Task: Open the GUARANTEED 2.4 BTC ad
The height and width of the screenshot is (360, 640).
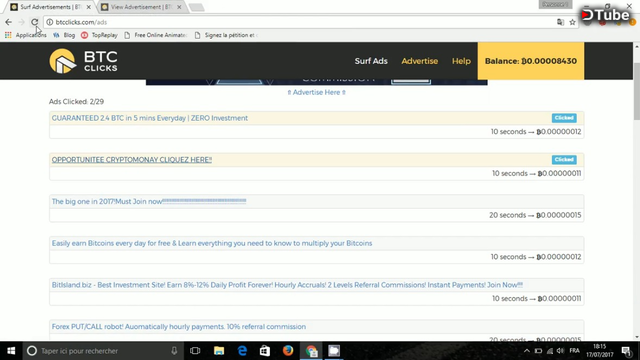Action: click(x=149, y=118)
